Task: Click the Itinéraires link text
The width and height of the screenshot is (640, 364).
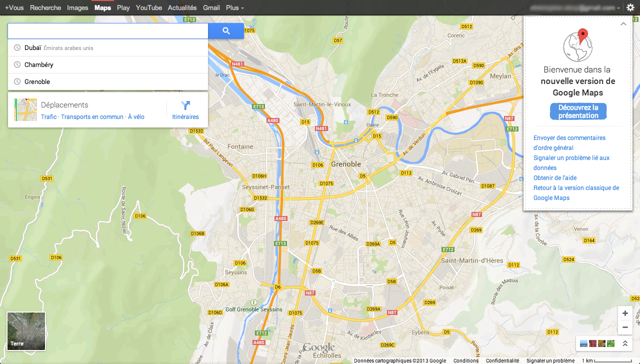Action: tap(185, 117)
